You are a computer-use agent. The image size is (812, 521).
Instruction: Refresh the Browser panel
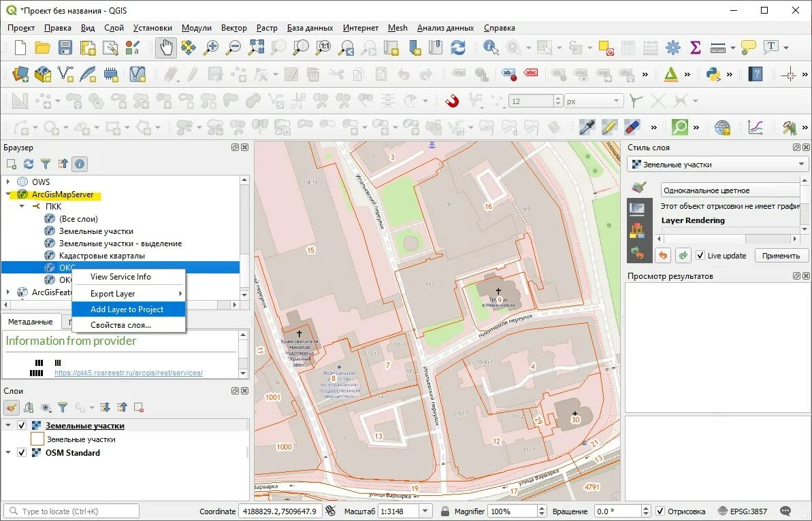click(29, 164)
